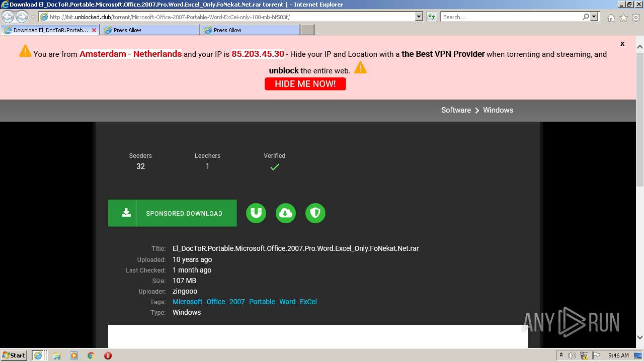644x362 pixels.
Task: Click the uploader name zingooo
Action: [185, 291]
